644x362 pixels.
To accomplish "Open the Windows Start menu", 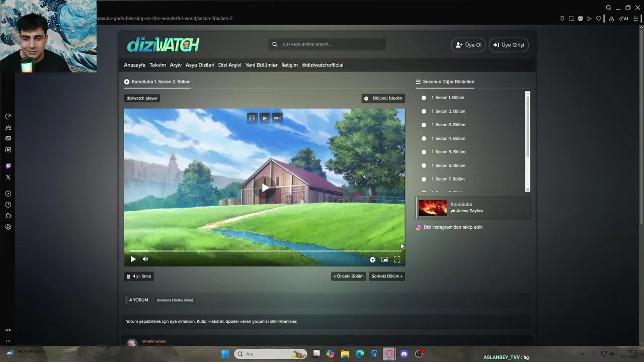I will (225, 354).
